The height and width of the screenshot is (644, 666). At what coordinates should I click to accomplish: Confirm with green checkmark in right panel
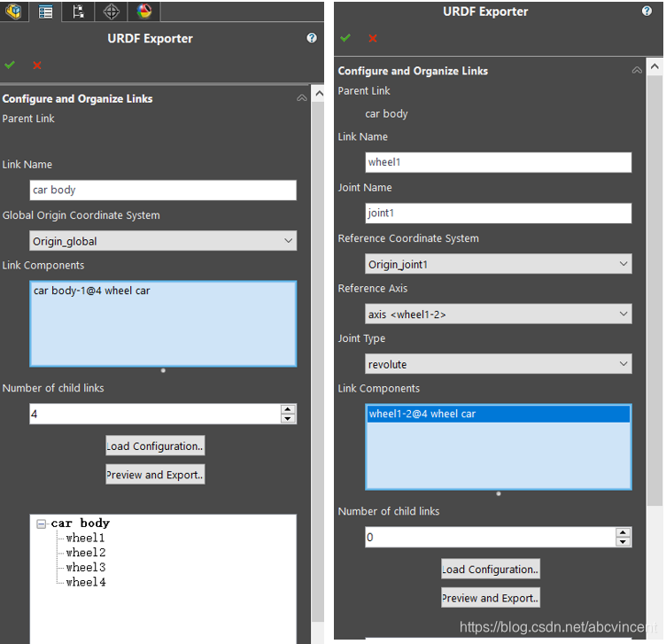pos(345,38)
